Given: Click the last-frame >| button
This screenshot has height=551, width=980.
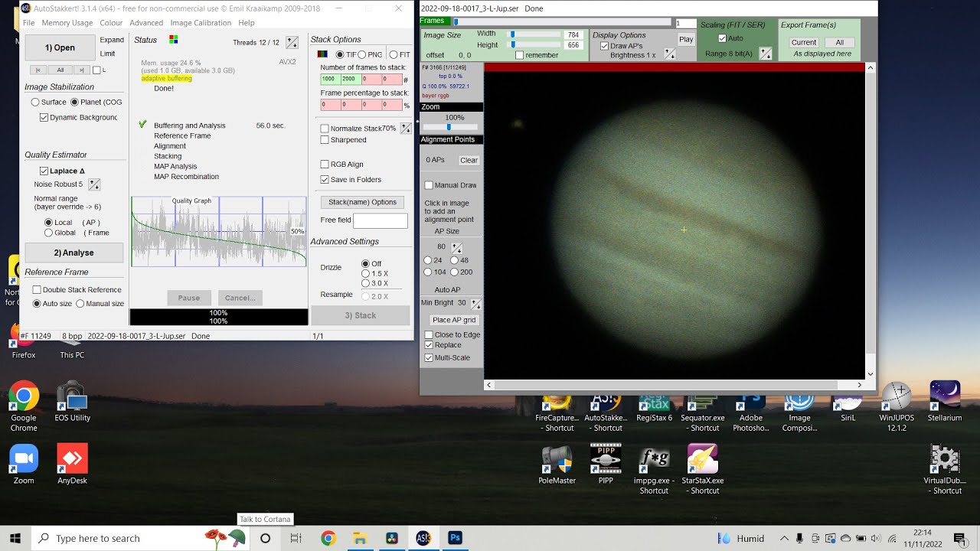Looking at the screenshot, I should coord(82,70).
